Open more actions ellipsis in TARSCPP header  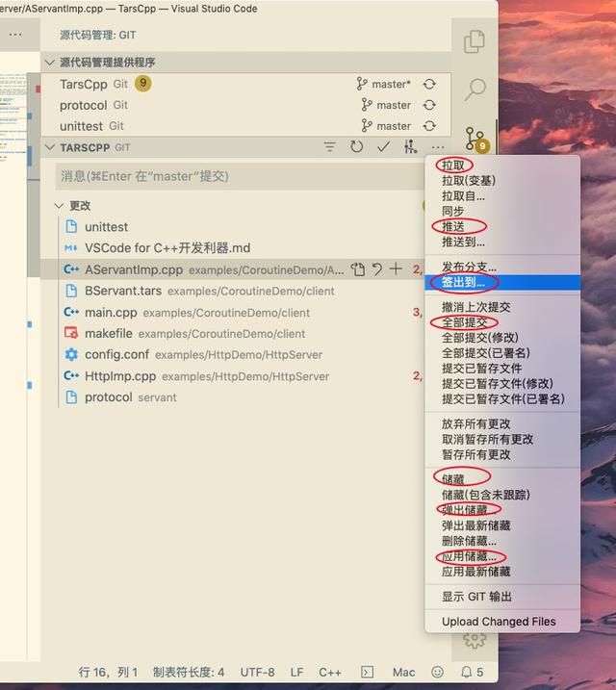tap(438, 147)
